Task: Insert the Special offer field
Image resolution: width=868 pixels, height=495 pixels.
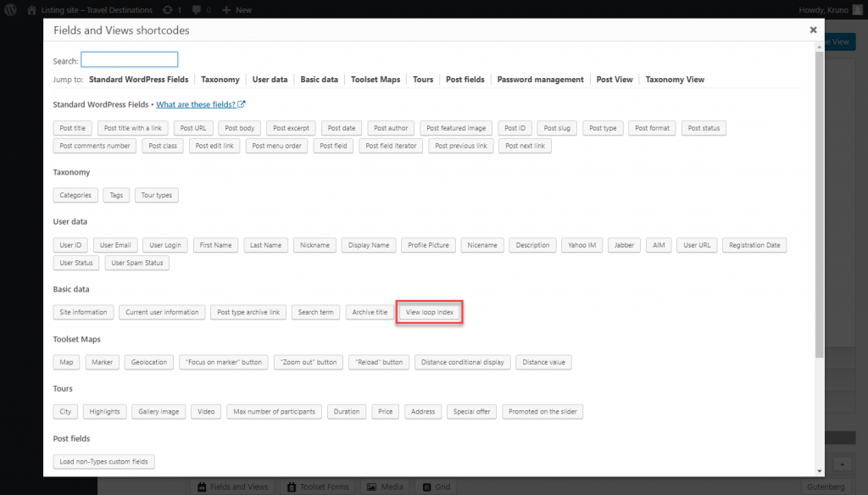Action: click(x=471, y=411)
